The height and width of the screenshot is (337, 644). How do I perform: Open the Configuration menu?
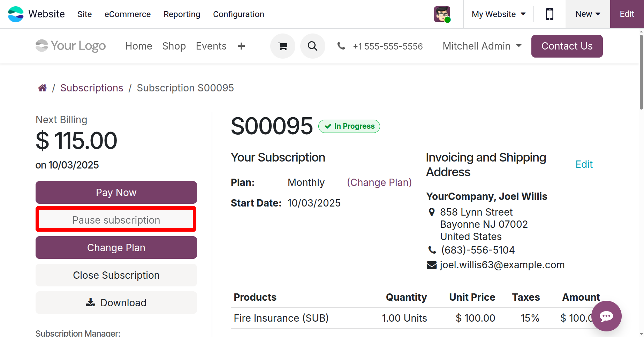[238, 14]
